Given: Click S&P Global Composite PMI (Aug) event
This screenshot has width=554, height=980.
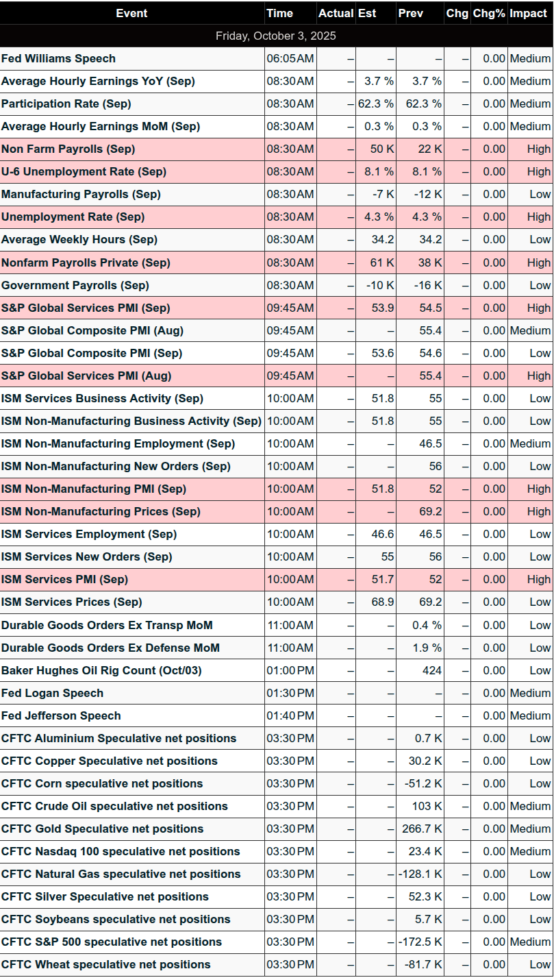Looking at the screenshot, I should point(92,330).
